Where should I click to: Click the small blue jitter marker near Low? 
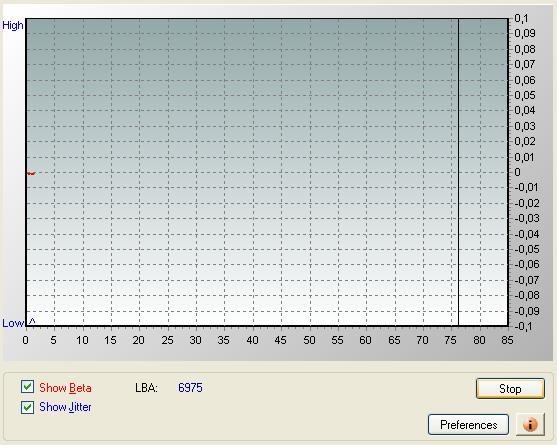click(x=32, y=321)
